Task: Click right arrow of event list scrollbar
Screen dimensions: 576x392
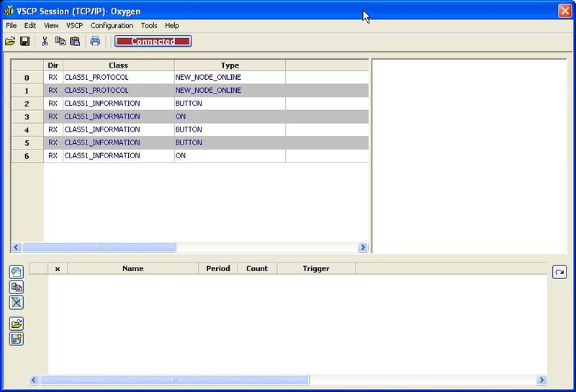Action: (363, 247)
